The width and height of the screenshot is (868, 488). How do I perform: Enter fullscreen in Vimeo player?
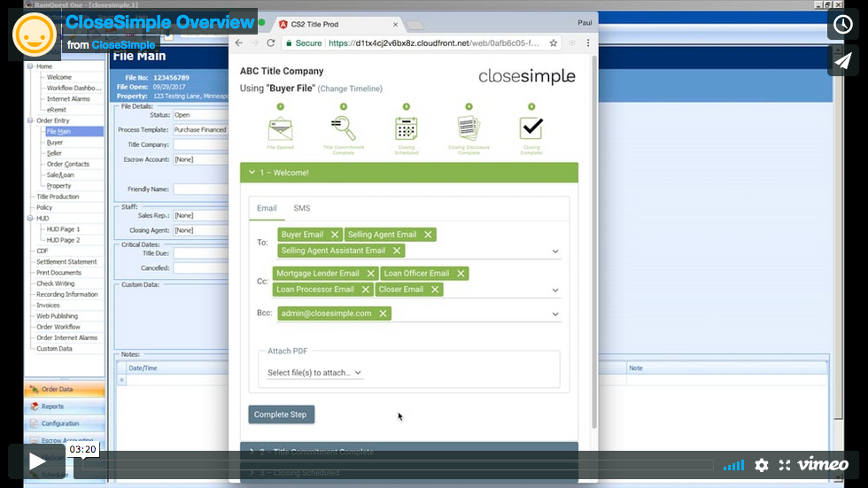(x=785, y=465)
